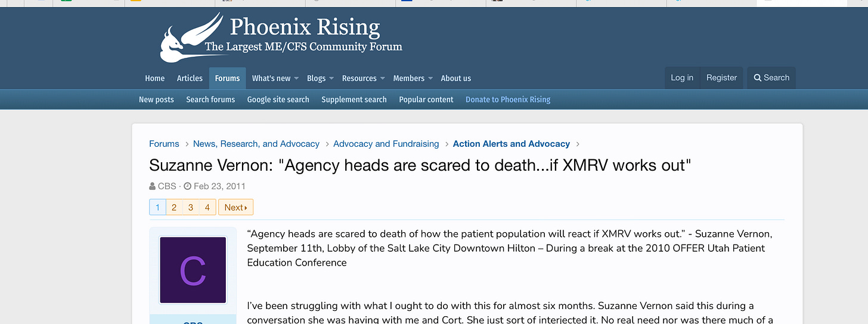Image resolution: width=868 pixels, height=324 pixels.
Task: Visit the About us page
Action: point(455,78)
